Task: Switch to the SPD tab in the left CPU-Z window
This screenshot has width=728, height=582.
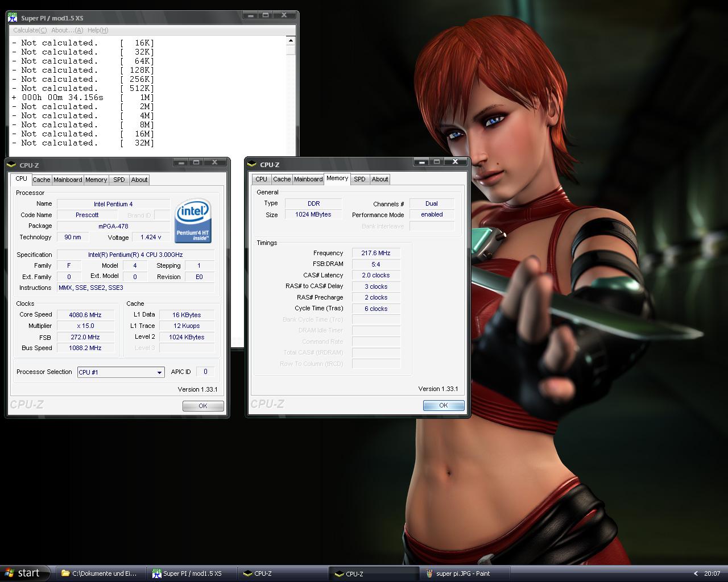Action: 119,180
